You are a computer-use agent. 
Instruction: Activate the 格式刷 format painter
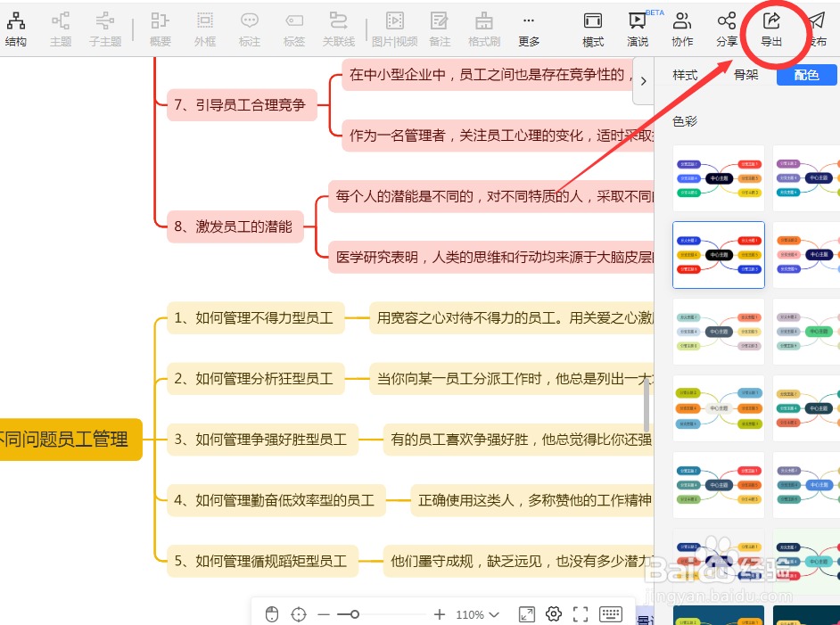(x=483, y=27)
